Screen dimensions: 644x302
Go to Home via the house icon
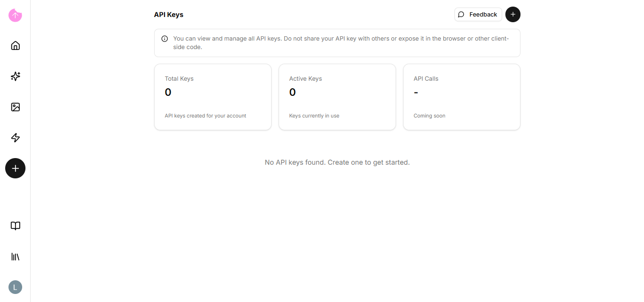(x=15, y=46)
